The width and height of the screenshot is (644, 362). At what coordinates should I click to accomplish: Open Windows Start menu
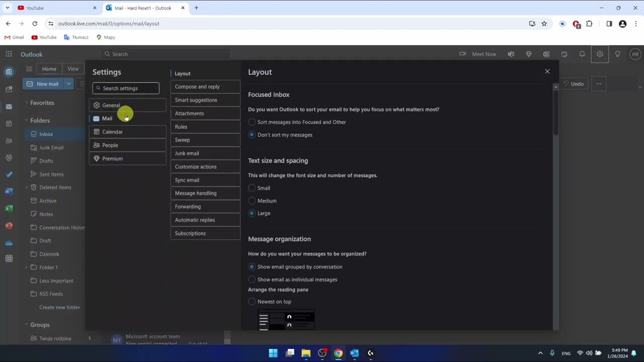click(273, 353)
